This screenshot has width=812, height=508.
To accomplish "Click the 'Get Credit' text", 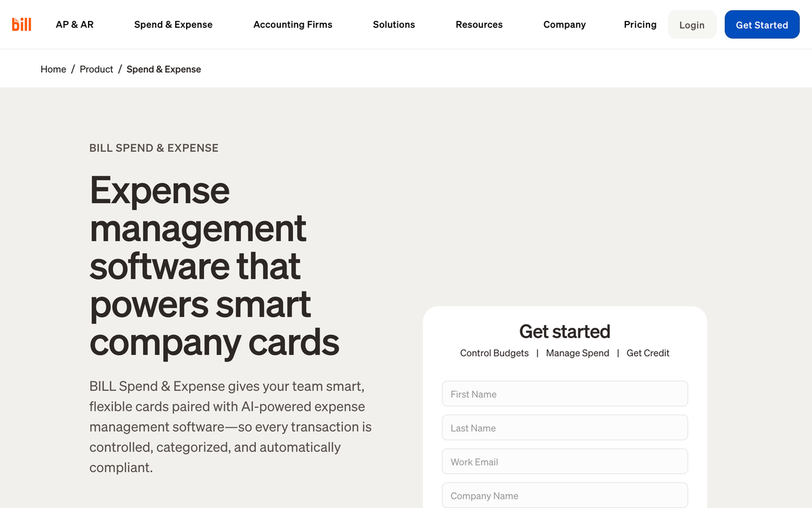I will 648,353.
